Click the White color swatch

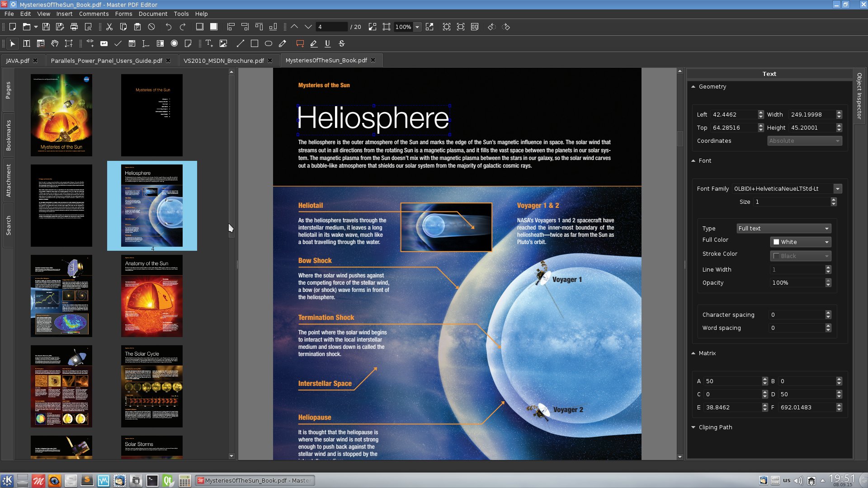pos(776,241)
